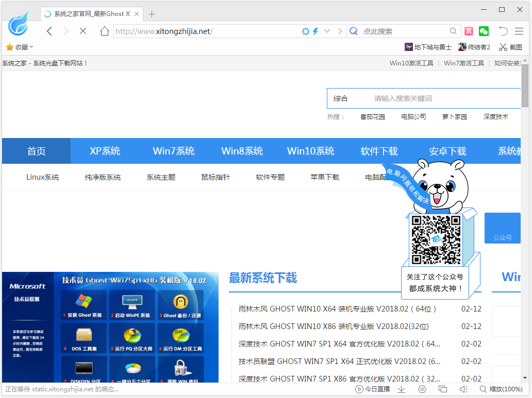Click the 公众号 blue button
The width and height of the screenshot is (532, 398).
point(503,228)
